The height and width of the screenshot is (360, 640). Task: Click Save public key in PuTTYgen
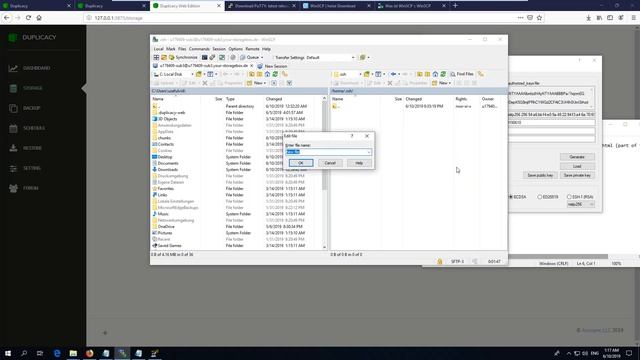click(x=540, y=175)
